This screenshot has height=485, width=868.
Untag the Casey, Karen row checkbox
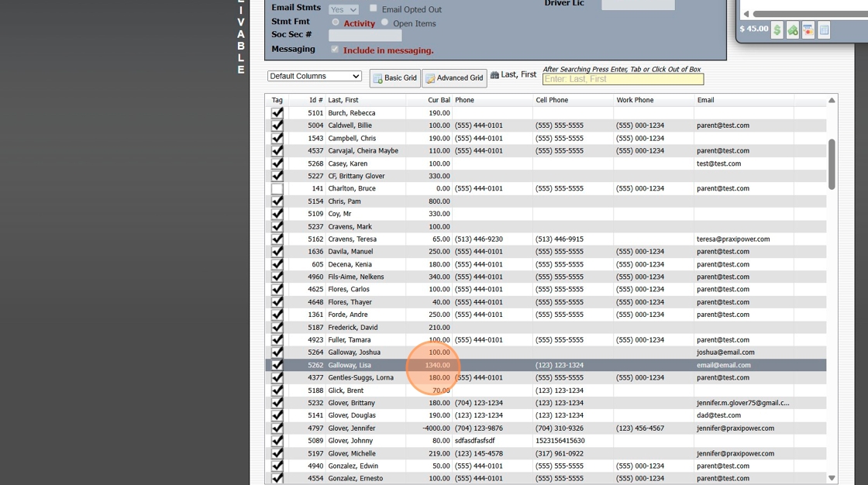(277, 164)
